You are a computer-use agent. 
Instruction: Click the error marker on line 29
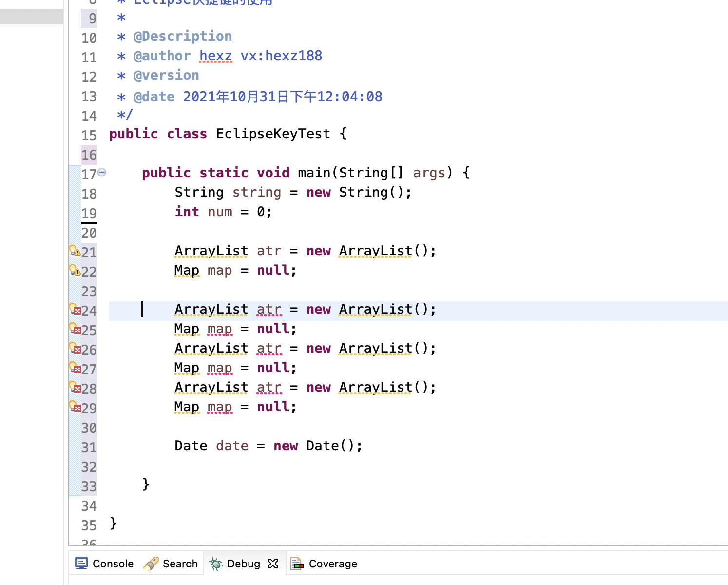(75, 407)
